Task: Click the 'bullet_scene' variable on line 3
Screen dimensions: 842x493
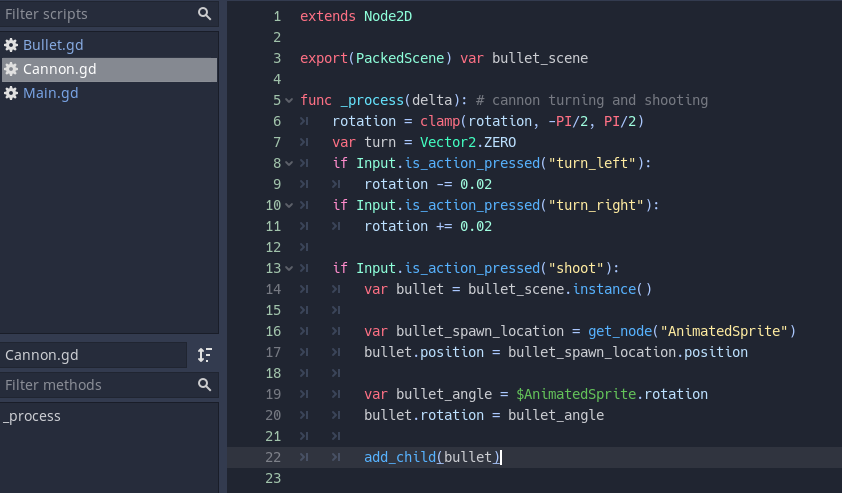Action: pos(540,59)
